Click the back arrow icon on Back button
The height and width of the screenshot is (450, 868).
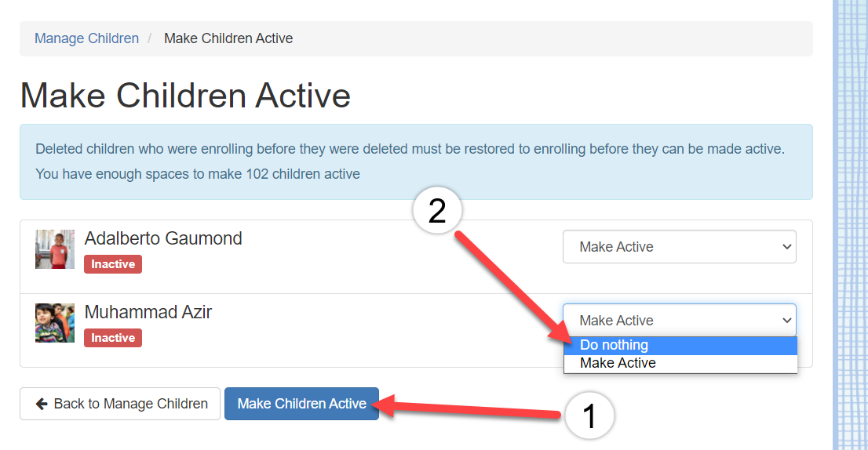coord(42,404)
